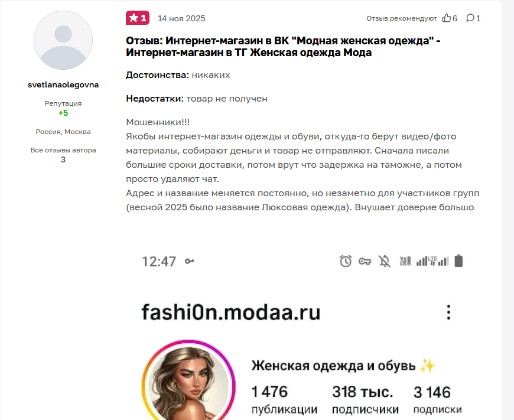Open the review title about Модная женская одежда
Screen dimensions: 514x420
pyautogui.click(x=283, y=47)
